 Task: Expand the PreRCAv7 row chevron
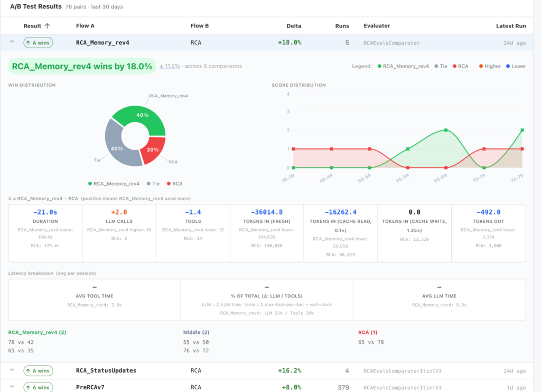pos(12,387)
